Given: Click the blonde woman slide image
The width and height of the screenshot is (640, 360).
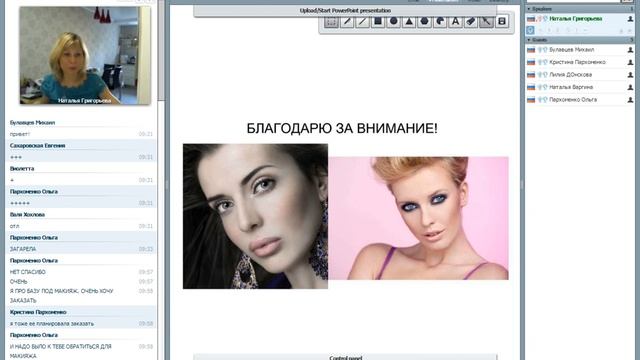Looking at the screenshot, I should tap(418, 218).
